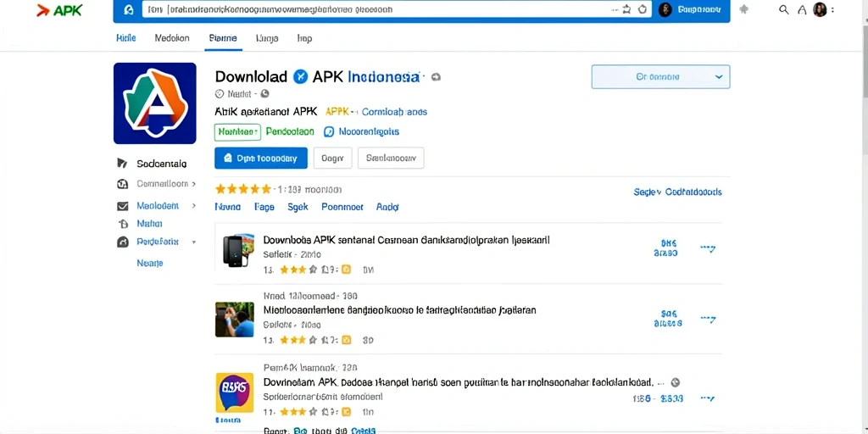Open the user avatar at far top right

[820, 9]
